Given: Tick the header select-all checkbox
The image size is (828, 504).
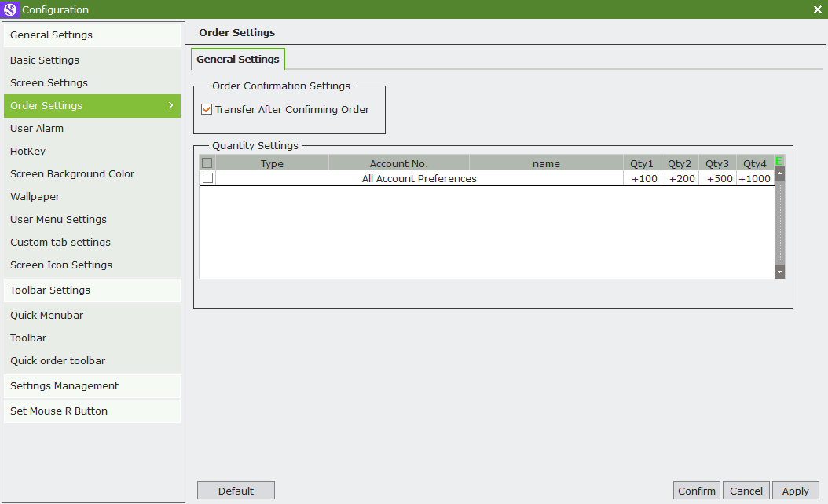Looking at the screenshot, I should click(207, 163).
